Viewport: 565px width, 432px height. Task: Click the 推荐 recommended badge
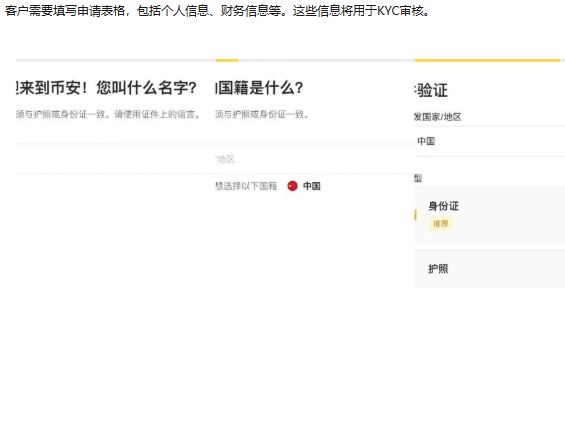441,223
